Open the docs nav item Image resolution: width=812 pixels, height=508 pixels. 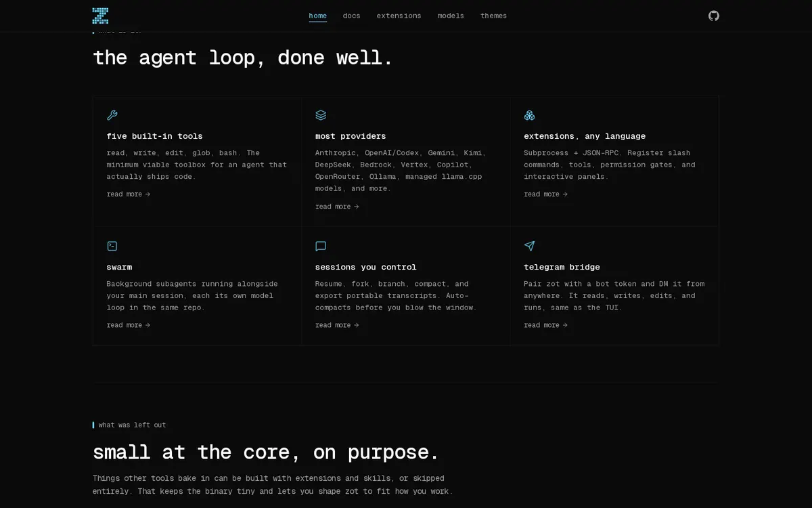352,16
